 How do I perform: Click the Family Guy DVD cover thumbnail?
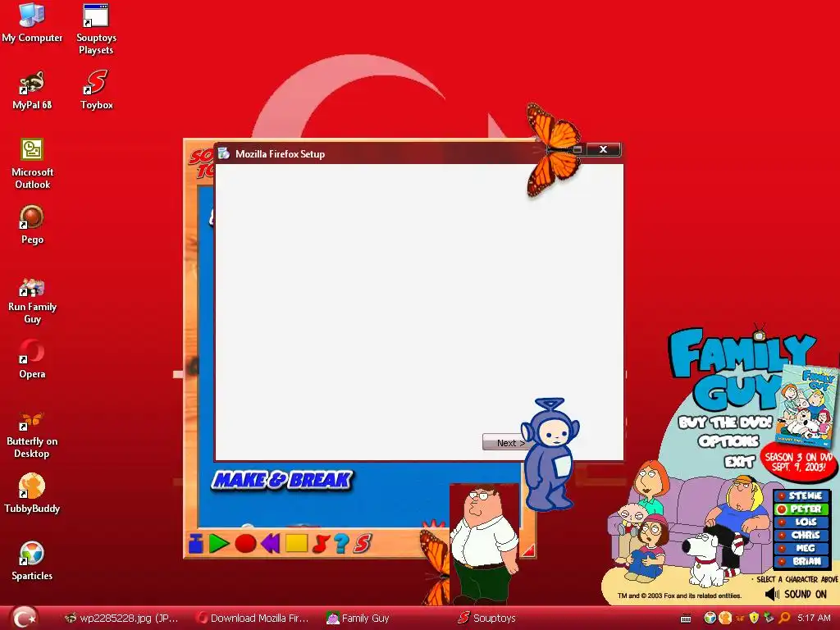[x=808, y=405]
